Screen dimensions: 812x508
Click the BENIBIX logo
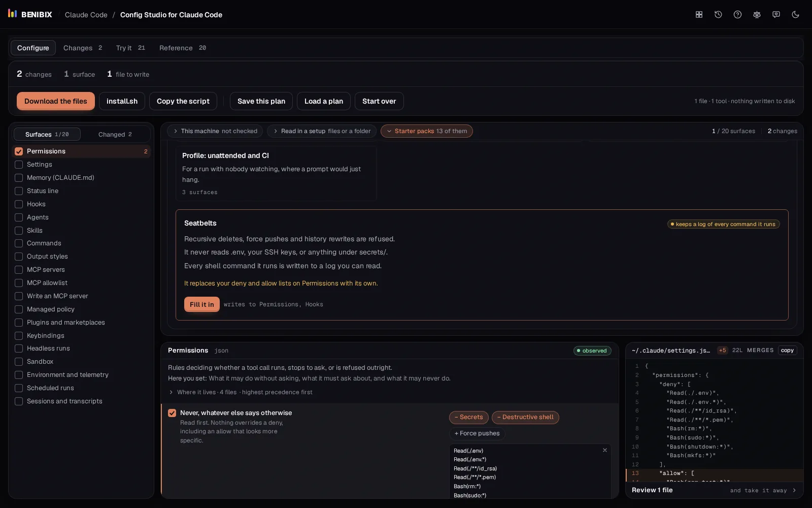click(x=30, y=14)
